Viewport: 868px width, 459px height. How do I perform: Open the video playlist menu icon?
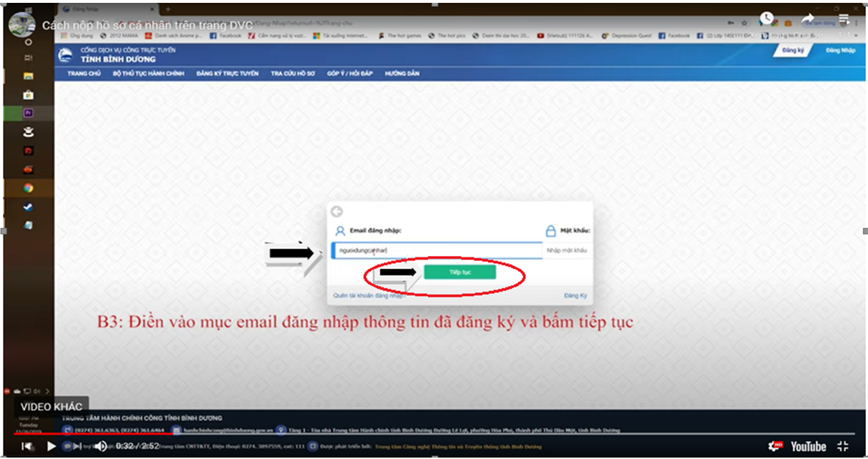click(x=844, y=19)
